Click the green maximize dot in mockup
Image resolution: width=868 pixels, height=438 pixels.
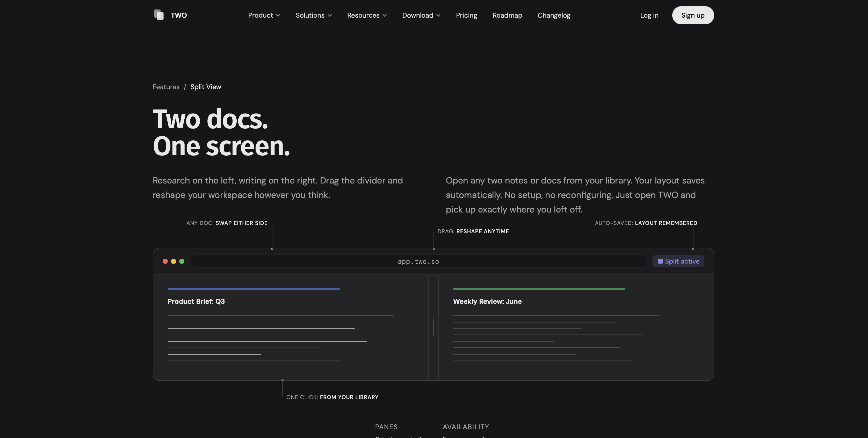click(182, 261)
